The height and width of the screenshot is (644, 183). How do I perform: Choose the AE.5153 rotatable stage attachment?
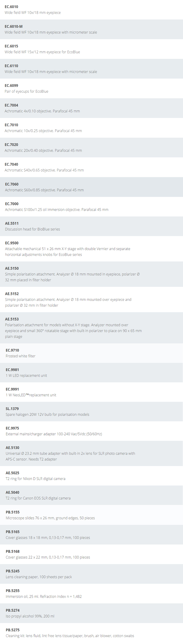(x=91, y=328)
